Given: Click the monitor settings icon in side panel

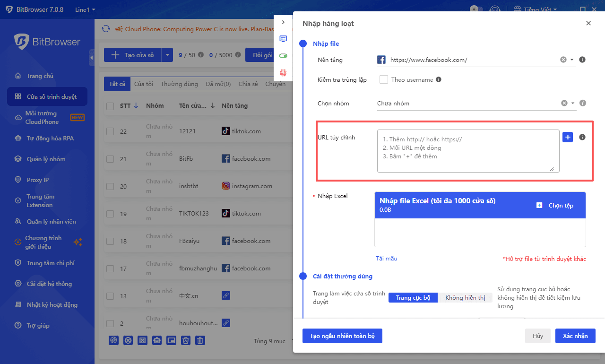Looking at the screenshot, I should click(283, 39).
